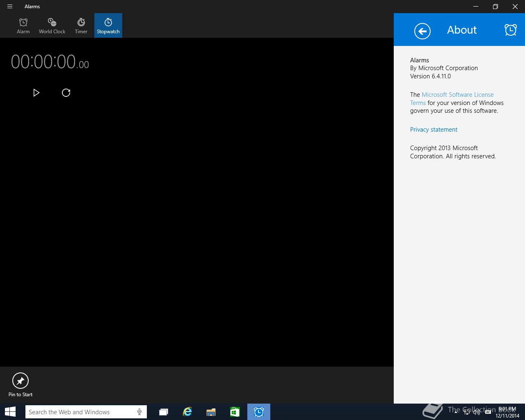Open the Store from taskbar
This screenshot has height=420, width=525.
235,412
